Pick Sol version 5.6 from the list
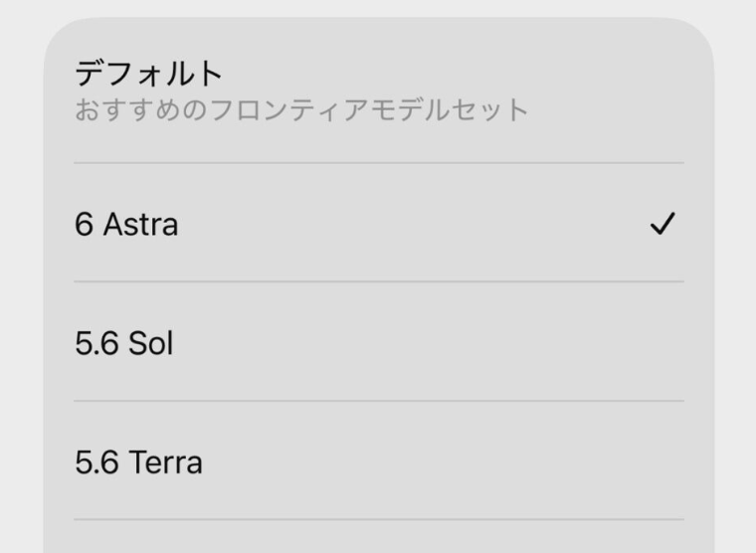Image resolution: width=756 pixels, height=553 pixels. pyautogui.click(x=379, y=342)
